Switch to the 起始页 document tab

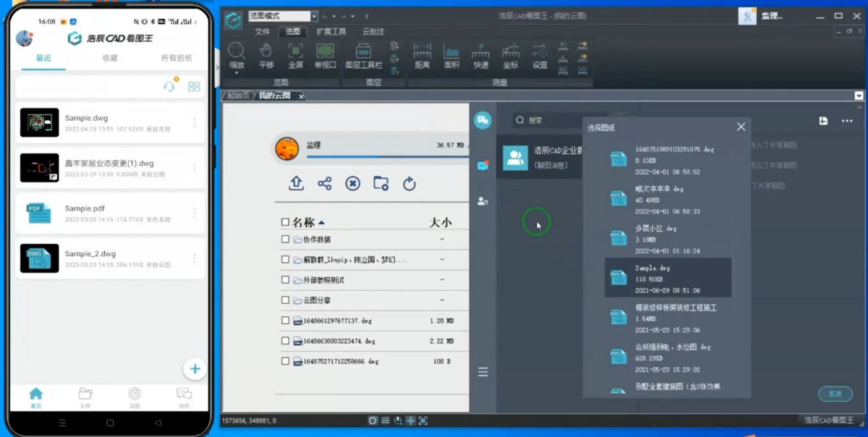(x=238, y=96)
